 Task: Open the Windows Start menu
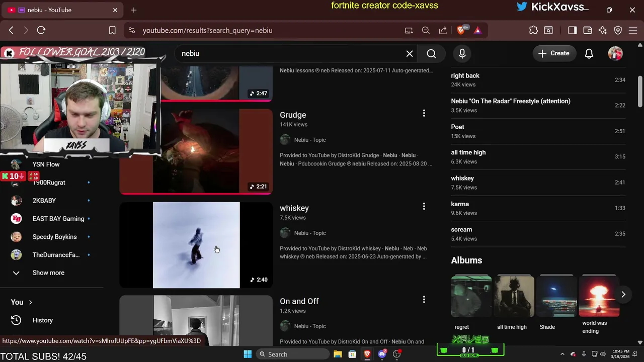point(248,354)
